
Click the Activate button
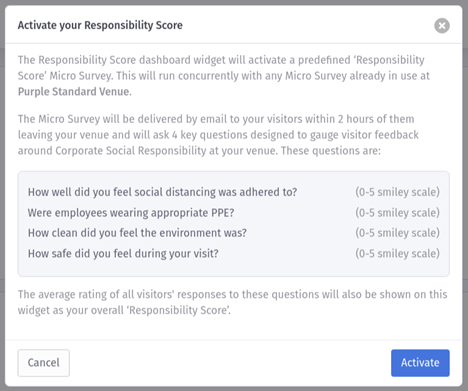click(x=420, y=363)
